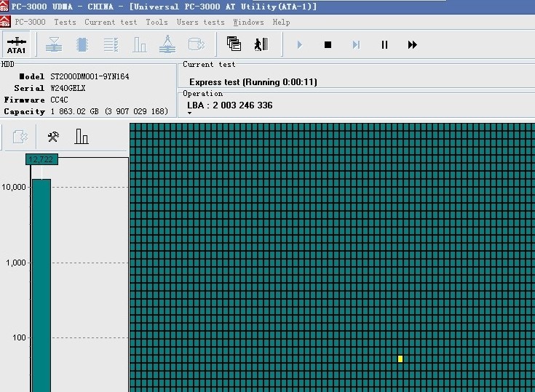535x392 pixels.
Task: Open the Tools menu
Action: pyautogui.click(x=156, y=22)
